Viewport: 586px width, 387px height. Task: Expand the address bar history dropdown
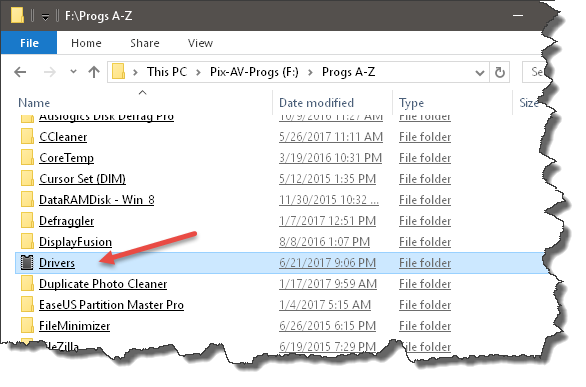(x=479, y=72)
